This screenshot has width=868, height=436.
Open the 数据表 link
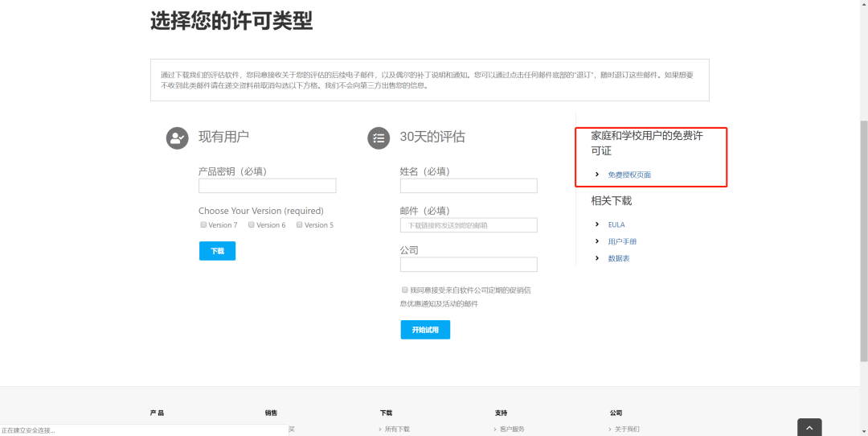click(x=618, y=258)
